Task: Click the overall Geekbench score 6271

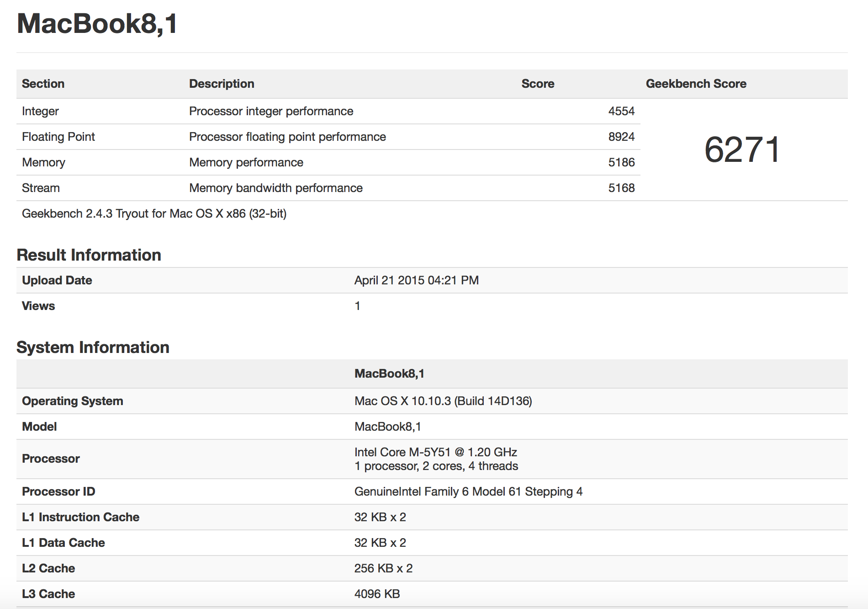Action: pyautogui.click(x=743, y=150)
